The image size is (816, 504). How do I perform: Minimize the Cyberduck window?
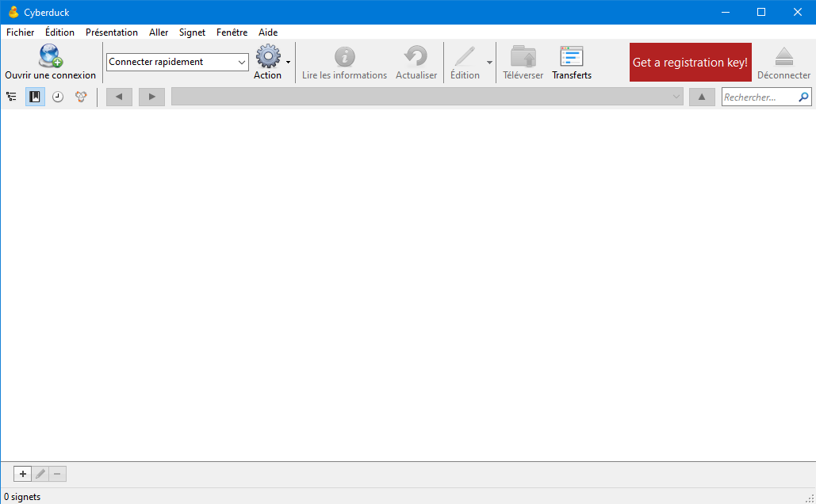tap(726, 12)
